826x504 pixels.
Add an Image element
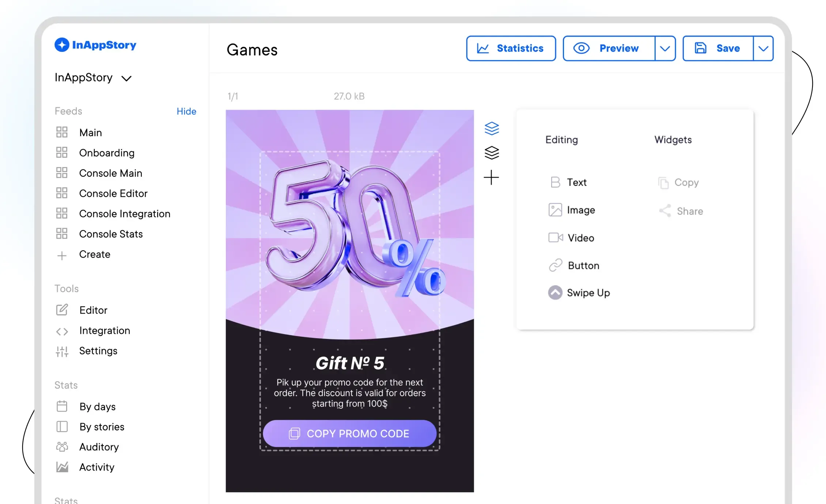point(572,210)
